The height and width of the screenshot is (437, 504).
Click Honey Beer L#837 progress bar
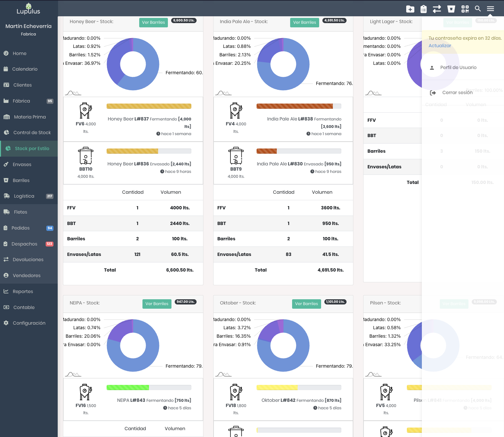point(149,106)
